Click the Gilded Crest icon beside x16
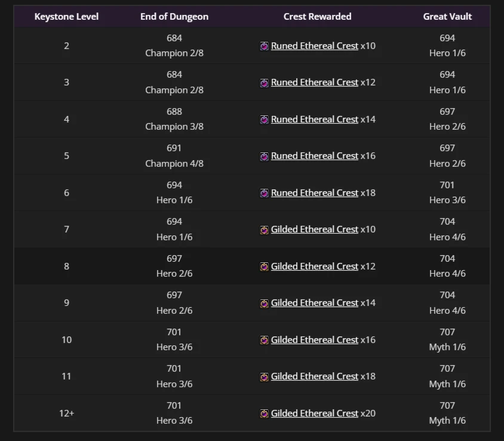 point(264,340)
